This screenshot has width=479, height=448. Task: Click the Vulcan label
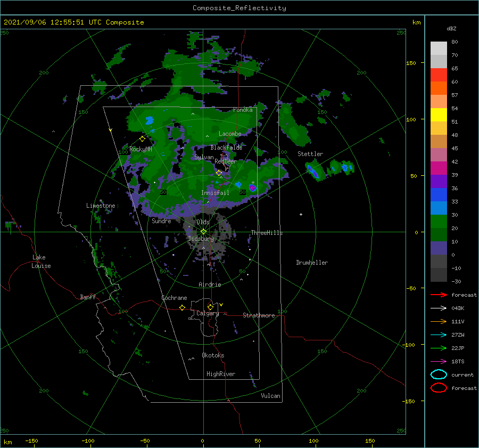[270, 396]
